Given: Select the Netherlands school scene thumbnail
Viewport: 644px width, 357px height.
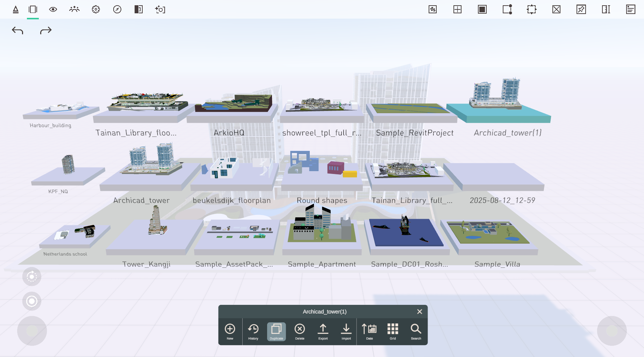Looking at the screenshot, I should point(75,236).
